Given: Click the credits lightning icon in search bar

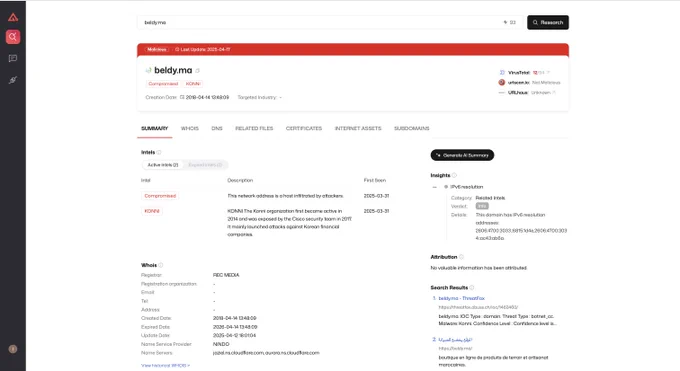Looking at the screenshot, I should 505,22.
